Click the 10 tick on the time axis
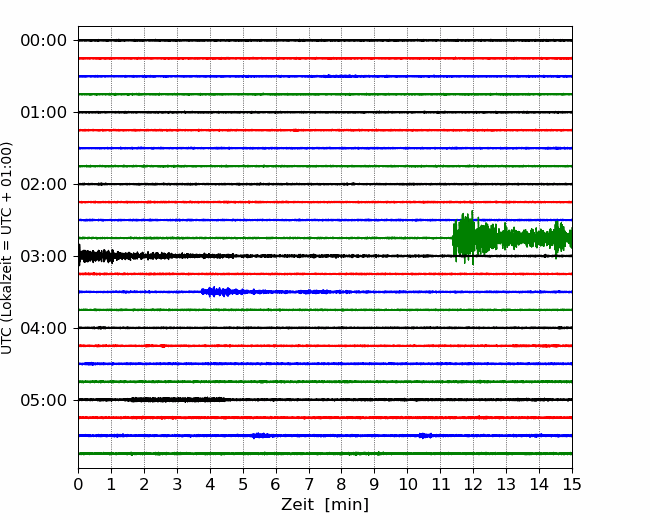The height and width of the screenshot is (520, 650). pos(407,484)
